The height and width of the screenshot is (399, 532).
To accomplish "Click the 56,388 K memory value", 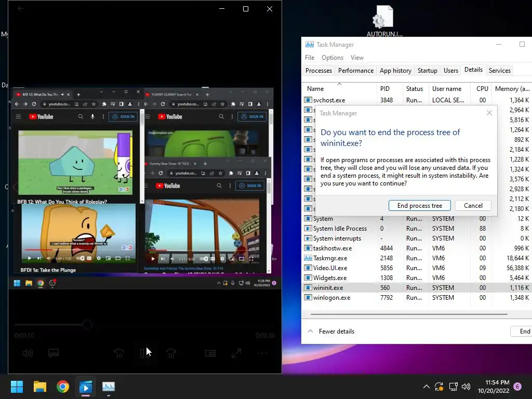I will pyautogui.click(x=517, y=268).
